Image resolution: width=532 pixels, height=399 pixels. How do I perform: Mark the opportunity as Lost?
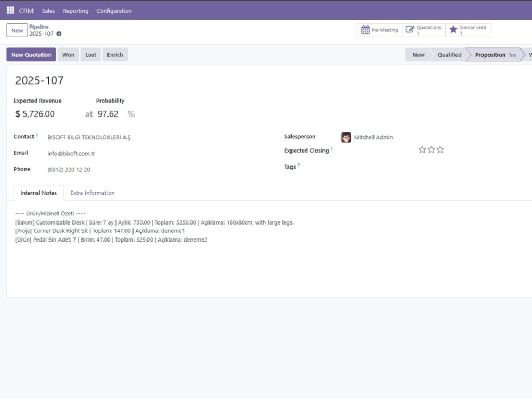(90, 55)
